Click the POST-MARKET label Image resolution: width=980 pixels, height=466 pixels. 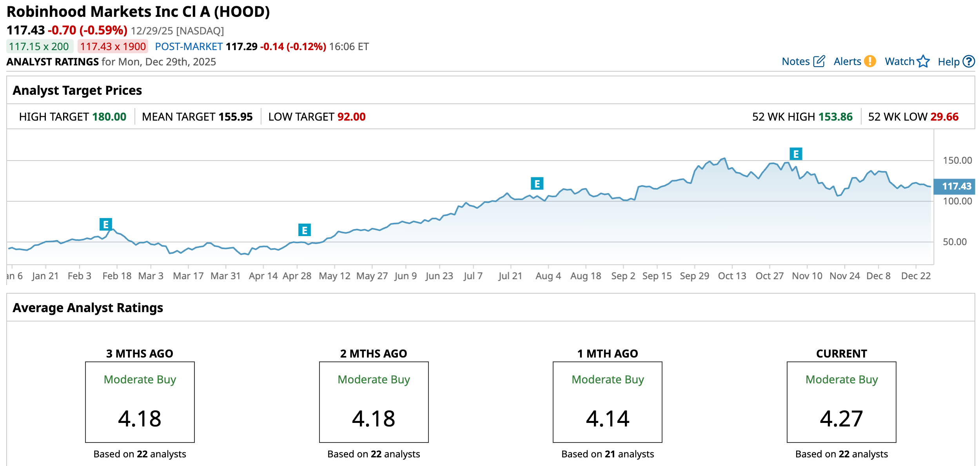[x=189, y=47]
